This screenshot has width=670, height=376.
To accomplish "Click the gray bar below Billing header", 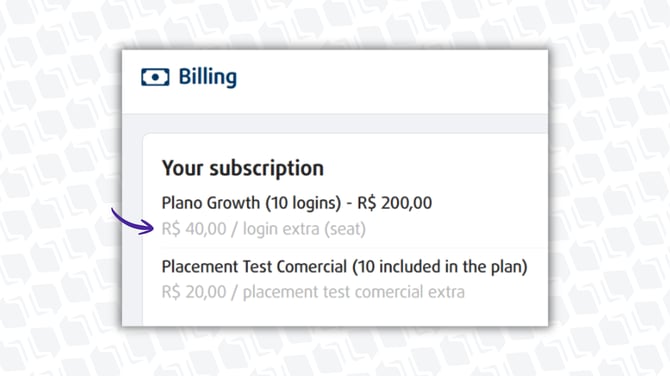I will 335,123.
